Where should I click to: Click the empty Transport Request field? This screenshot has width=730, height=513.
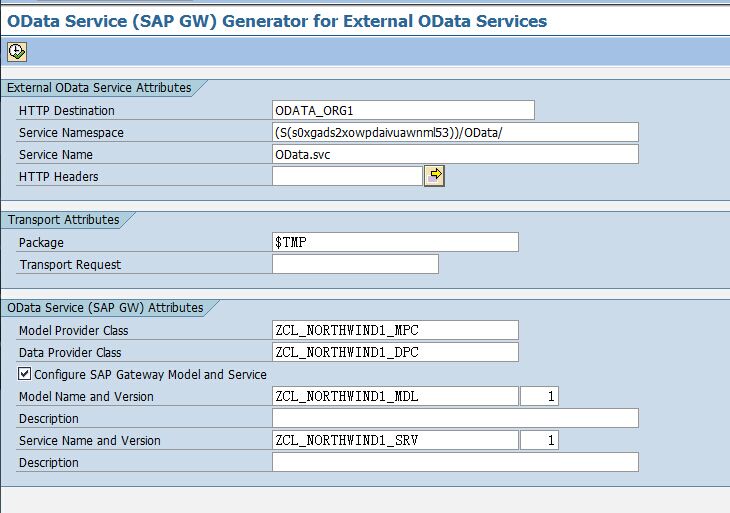pos(355,264)
